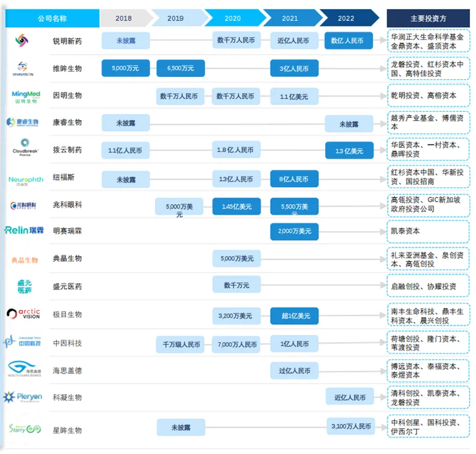Click the 锐明新药 company name
Screen dimensions: 476x454
point(67,41)
